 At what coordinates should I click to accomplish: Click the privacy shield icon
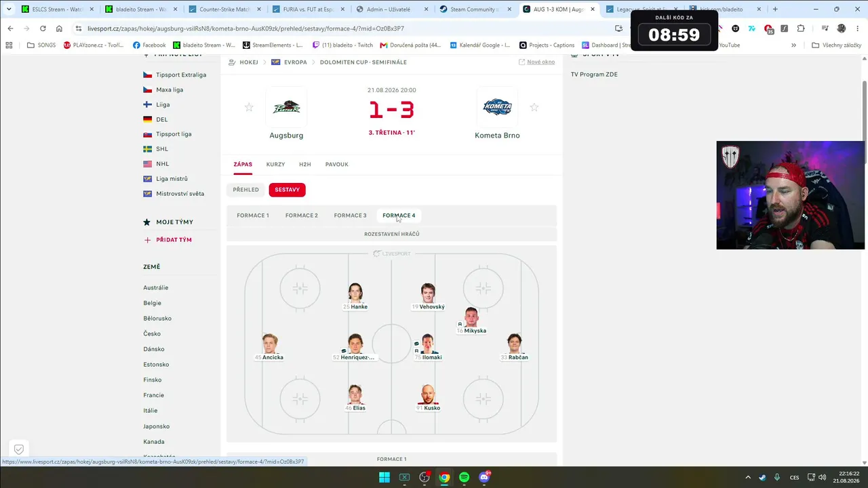pos(19,449)
